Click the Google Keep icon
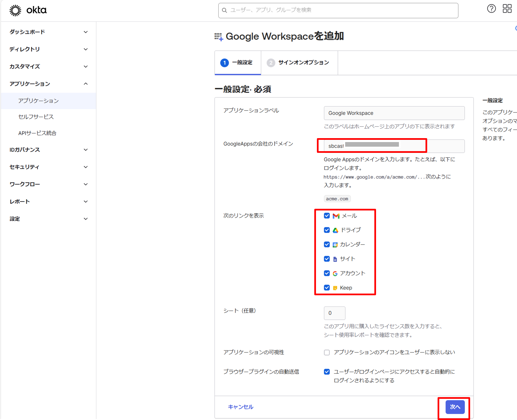 [x=335, y=288]
